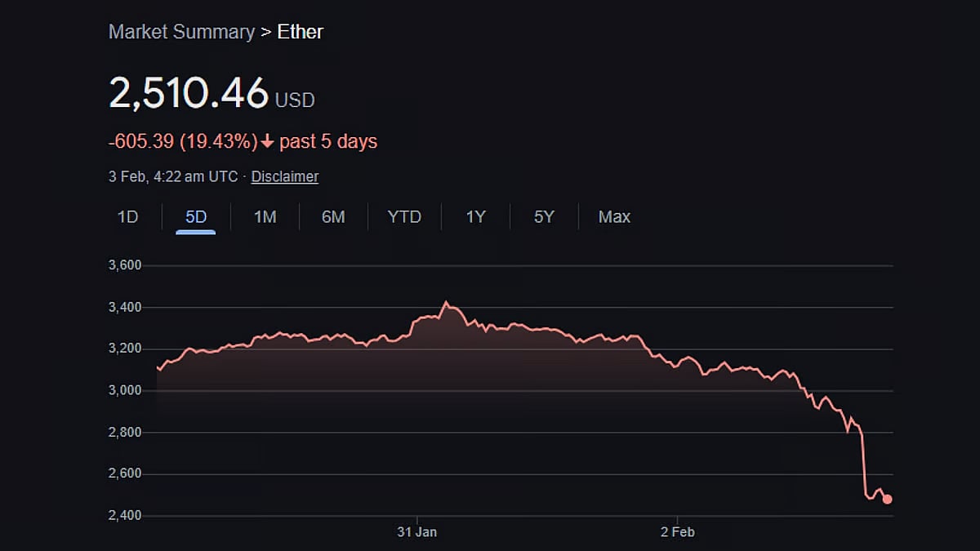This screenshot has height=551, width=980.
Task: Switch to the 1D time range
Action: [x=128, y=217]
